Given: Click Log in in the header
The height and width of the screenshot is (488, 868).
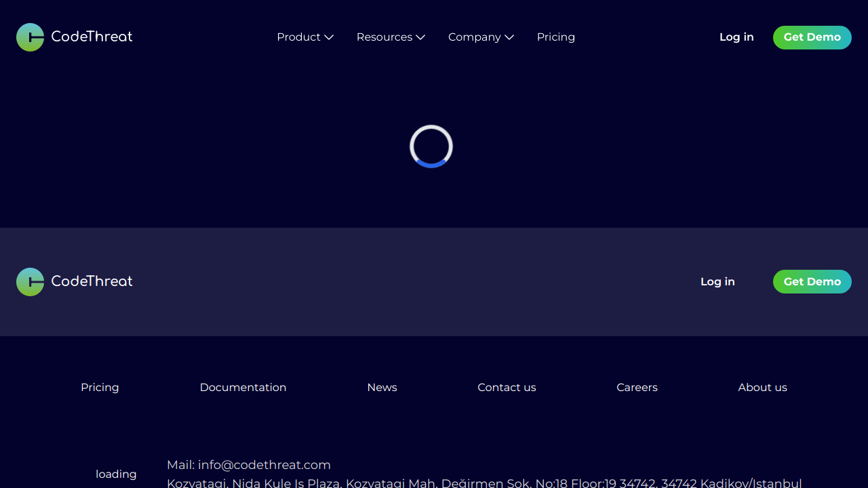Looking at the screenshot, I should [x=736, y=37].
